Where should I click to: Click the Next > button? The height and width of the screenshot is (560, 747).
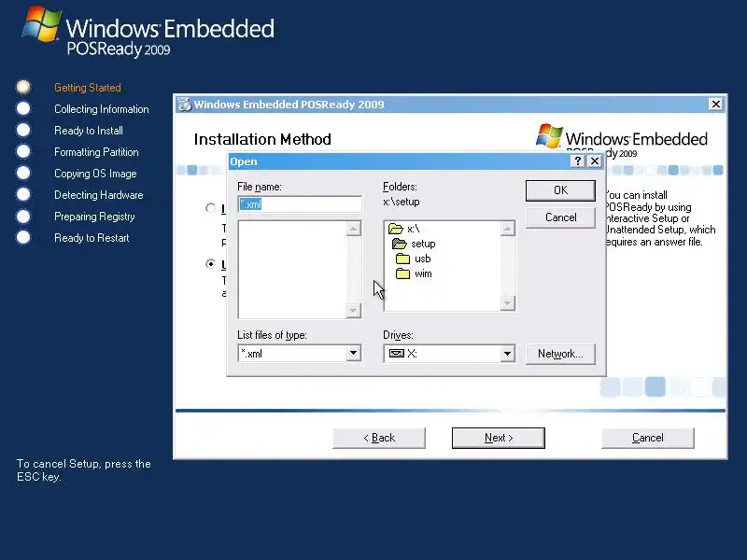(x=499, y=438)
